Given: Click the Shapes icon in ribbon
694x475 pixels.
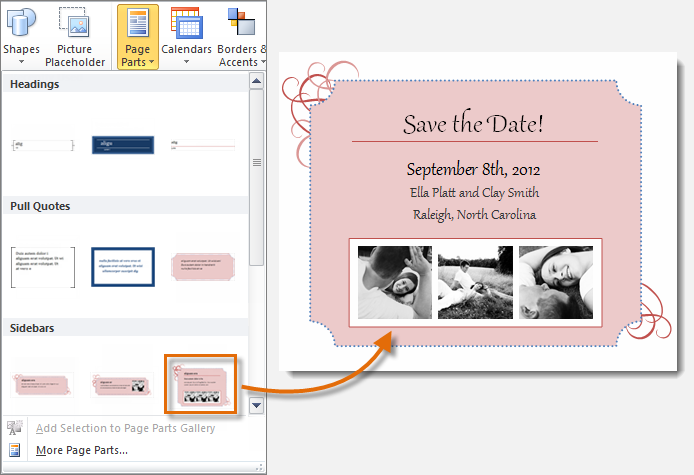Looking at the screenshot, I should (19, 21).
